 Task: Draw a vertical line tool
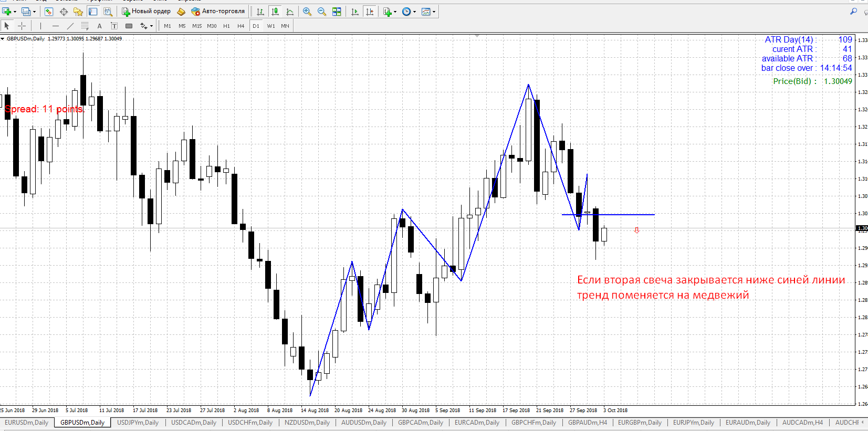click(x=40, y=26)
